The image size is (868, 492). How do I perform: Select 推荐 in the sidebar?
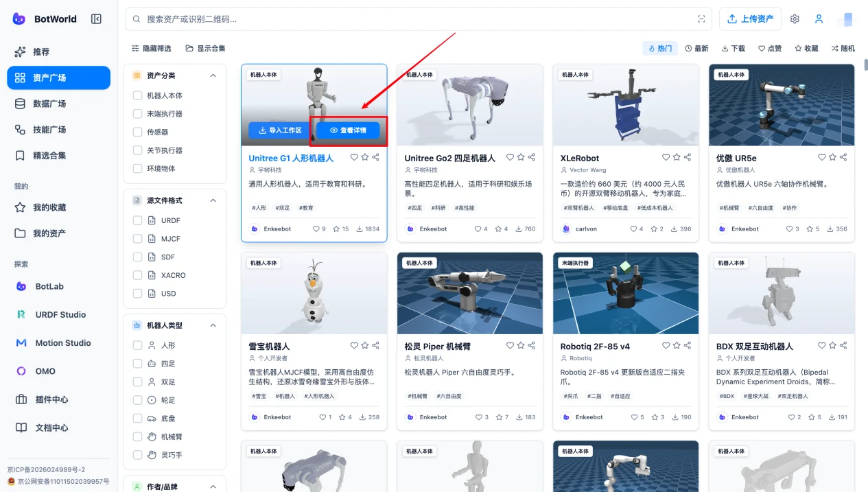coord(58,51)
